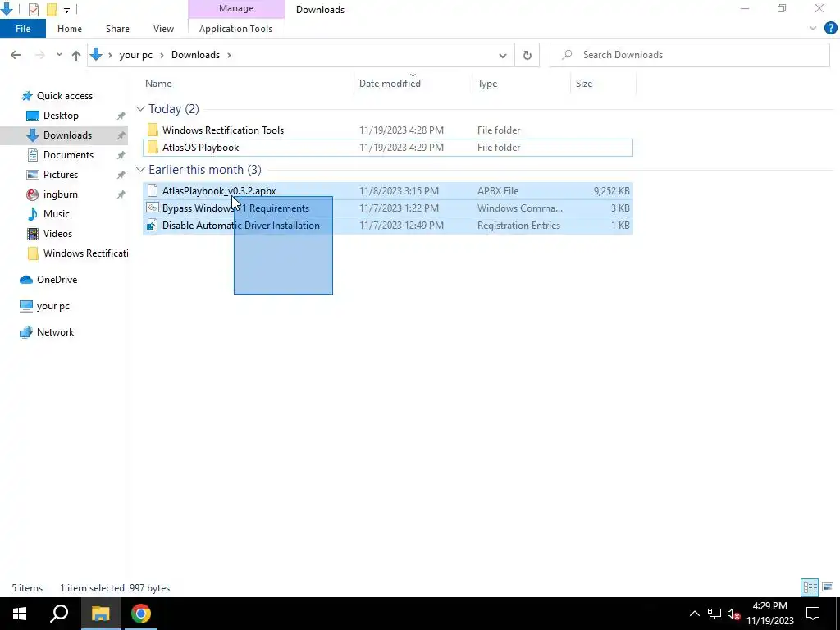Switch to the Home ribbon tab
Image resolution: width=840 pixels, height=630 pixels.
pyautogui.click(x=70, y=29)
